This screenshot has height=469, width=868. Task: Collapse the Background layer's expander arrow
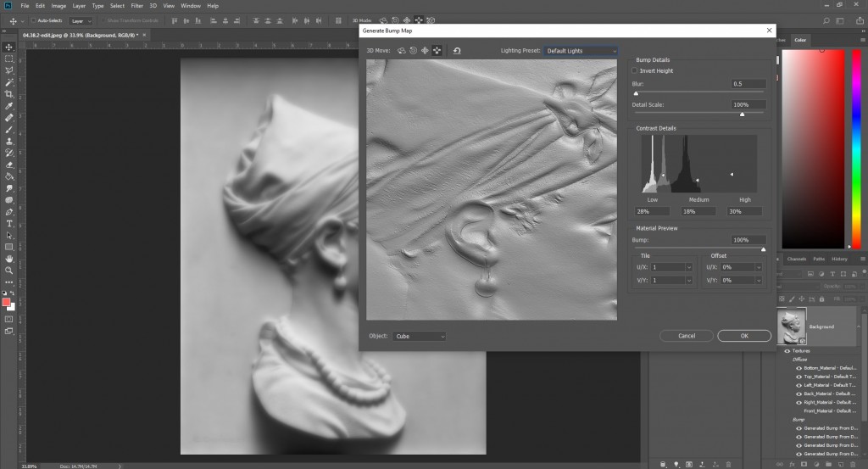tap(859, 327)
